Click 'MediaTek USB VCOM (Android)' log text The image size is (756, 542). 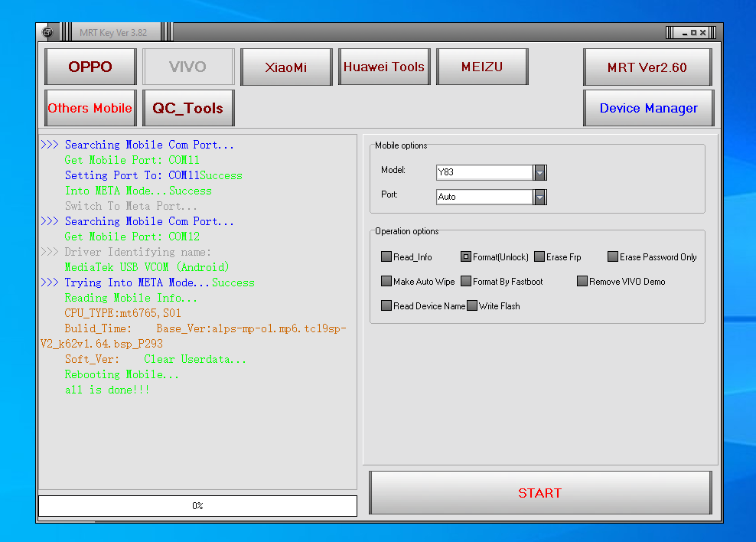147,267
